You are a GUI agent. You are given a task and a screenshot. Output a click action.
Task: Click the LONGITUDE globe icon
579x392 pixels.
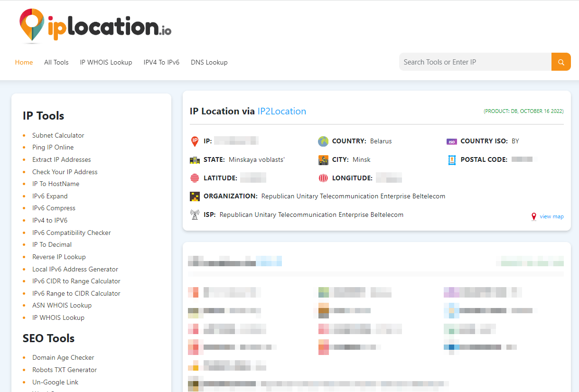323,178
